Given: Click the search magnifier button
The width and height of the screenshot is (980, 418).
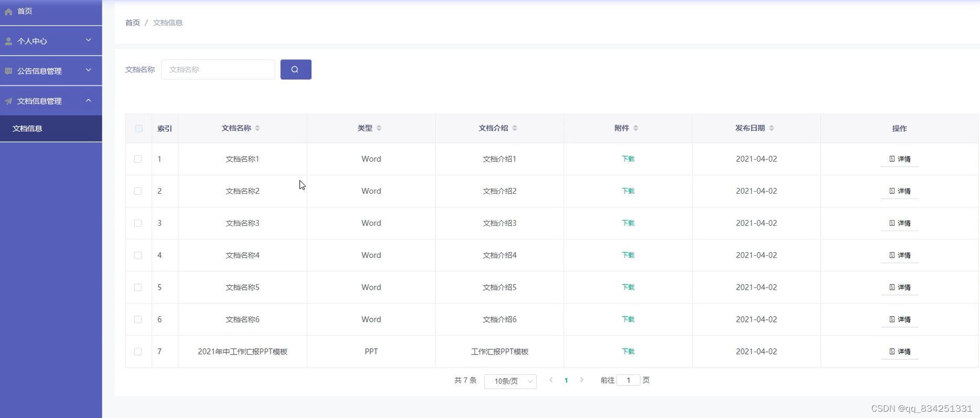Looking at the screenshot, I should pyautogui.click(x=296, y=69).
